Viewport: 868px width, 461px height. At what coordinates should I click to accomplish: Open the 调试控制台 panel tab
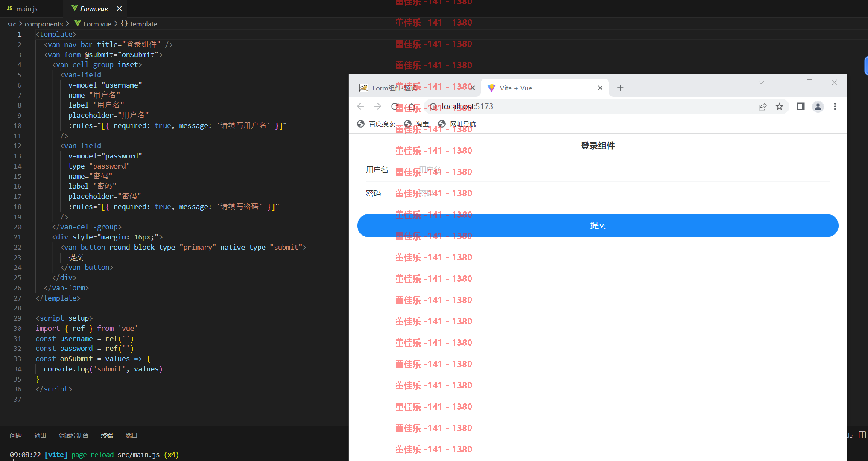(73, 435)
